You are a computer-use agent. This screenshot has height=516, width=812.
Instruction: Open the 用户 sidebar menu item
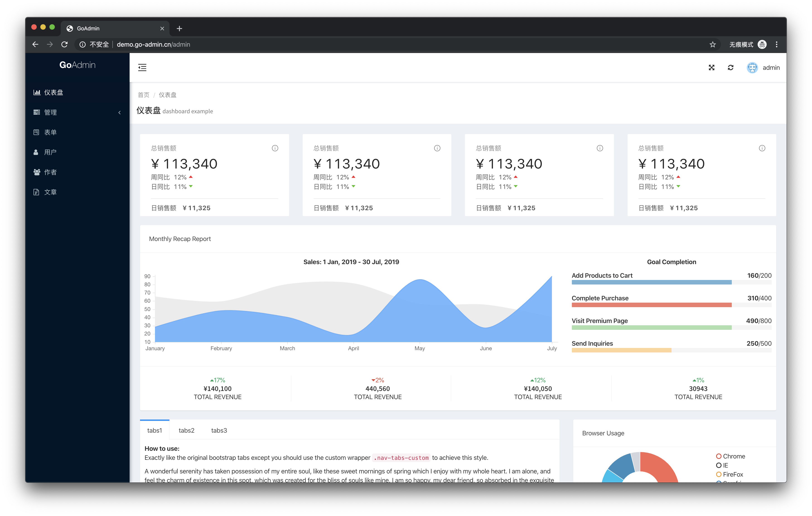pos(50,152)
